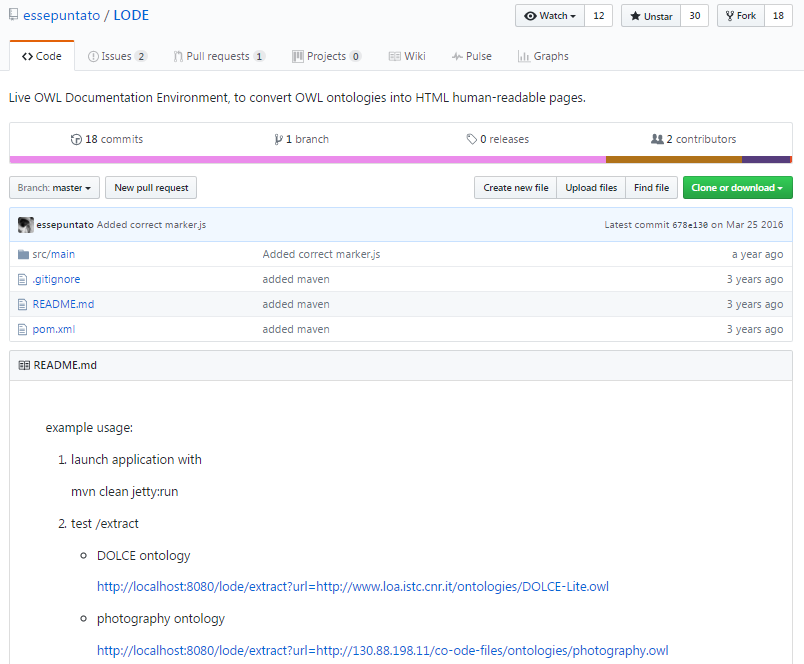This screenshot has height=664, width=804.
Task: Click the star icon on Unstar button
Action: coord(635,16)
